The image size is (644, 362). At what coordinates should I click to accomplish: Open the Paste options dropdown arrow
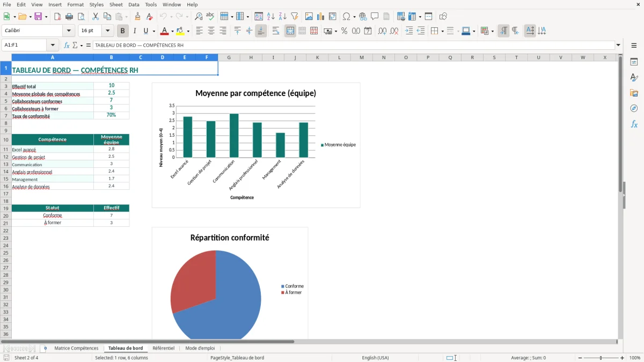point(127,17)
